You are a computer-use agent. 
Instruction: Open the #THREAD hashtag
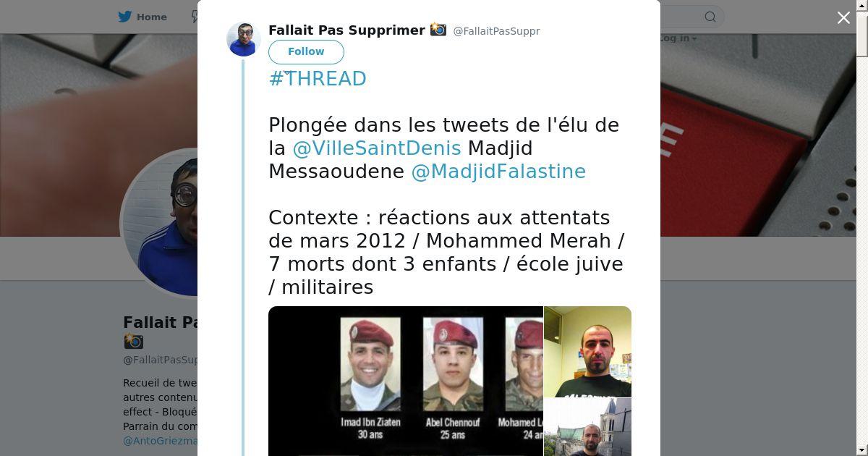[318, 78]
